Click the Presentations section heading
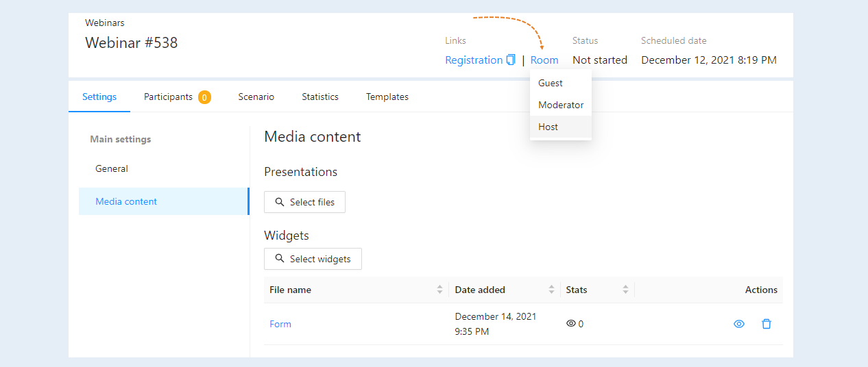This screenshot has width=868, height=367. (300, 172)
